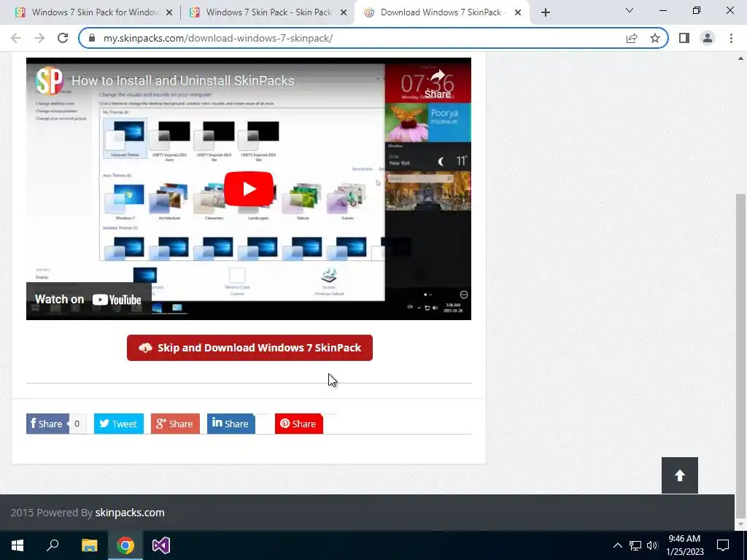Image resolution: width=747 pixels, height=560 pixels.
Task: Go forward in browser history
Action: (39, 38)
